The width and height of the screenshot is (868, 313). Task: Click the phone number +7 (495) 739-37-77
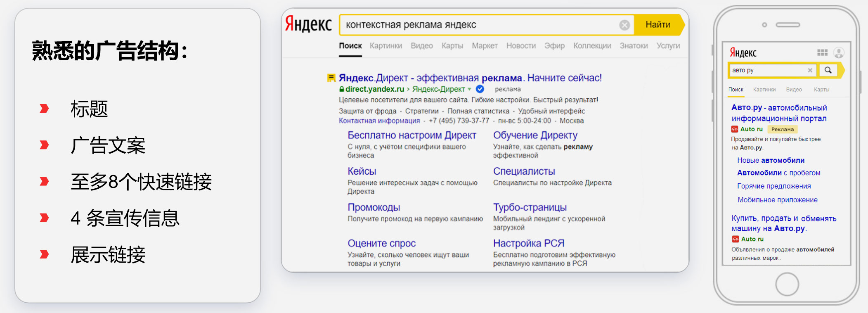[x=459, y=121]
